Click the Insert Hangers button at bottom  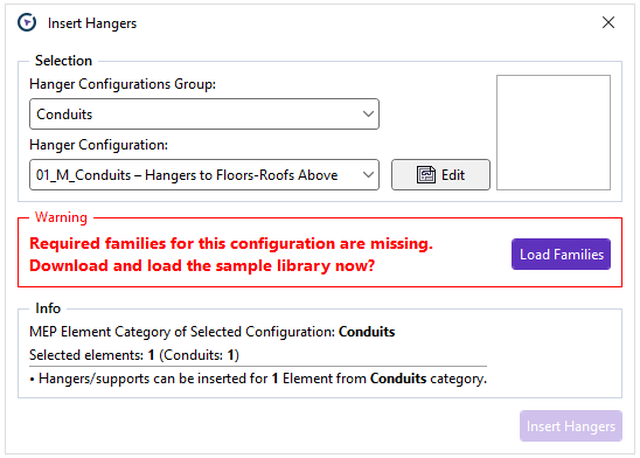pyautogui.click(x=570, y=426)
